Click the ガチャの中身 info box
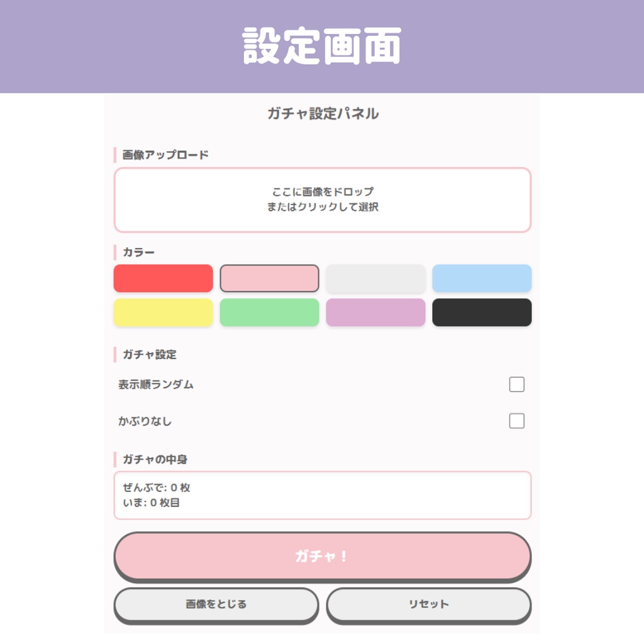 322,495
